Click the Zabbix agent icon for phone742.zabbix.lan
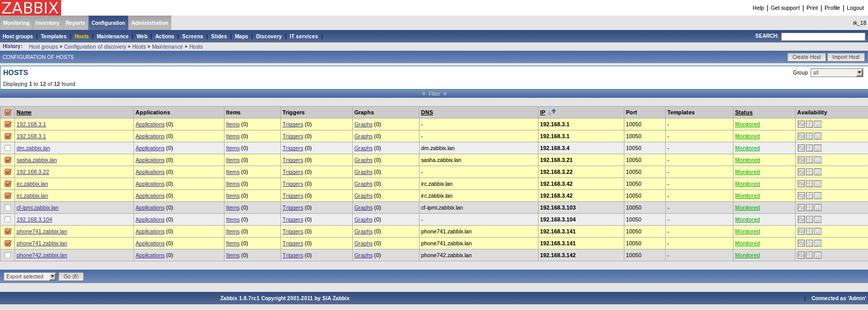The image size is (868, 310). click(x=801, y=255)
